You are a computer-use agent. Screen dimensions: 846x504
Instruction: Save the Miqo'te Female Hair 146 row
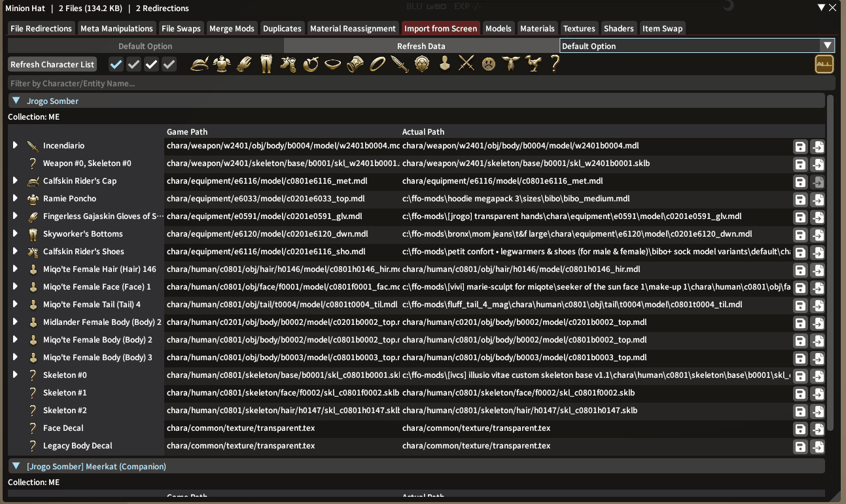point(800,270)
